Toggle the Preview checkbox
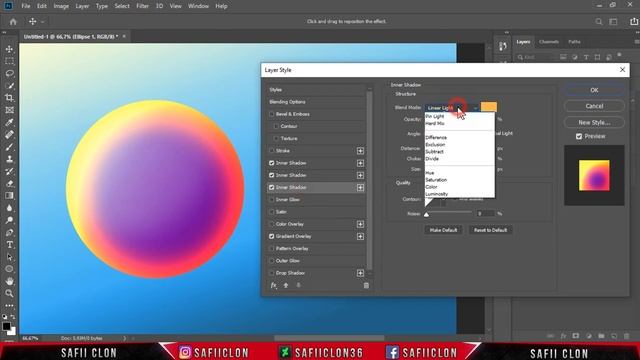The image size is (640, 360). click(x=579, y=136)
